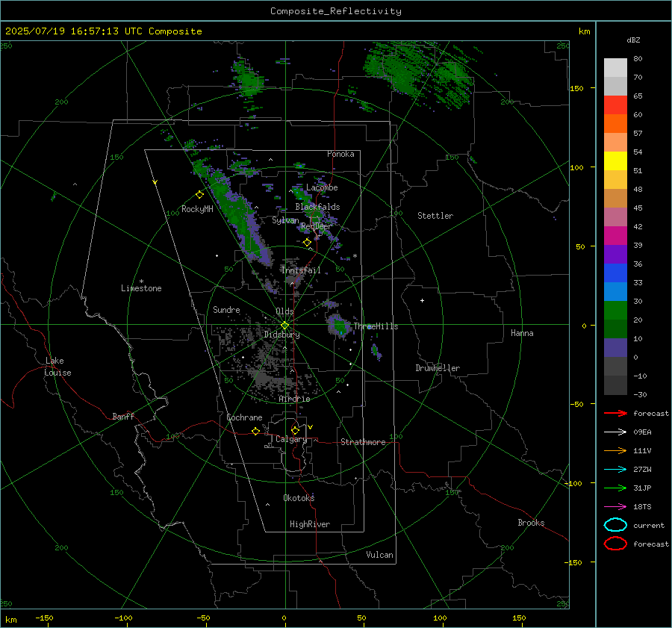Click the Ponoka label

pos(340,154)
